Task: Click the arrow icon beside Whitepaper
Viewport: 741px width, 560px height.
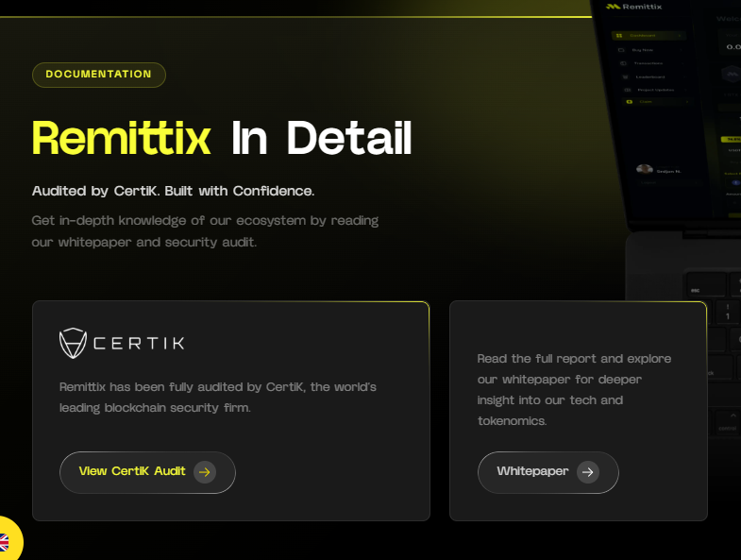Action: click(588, 472)
